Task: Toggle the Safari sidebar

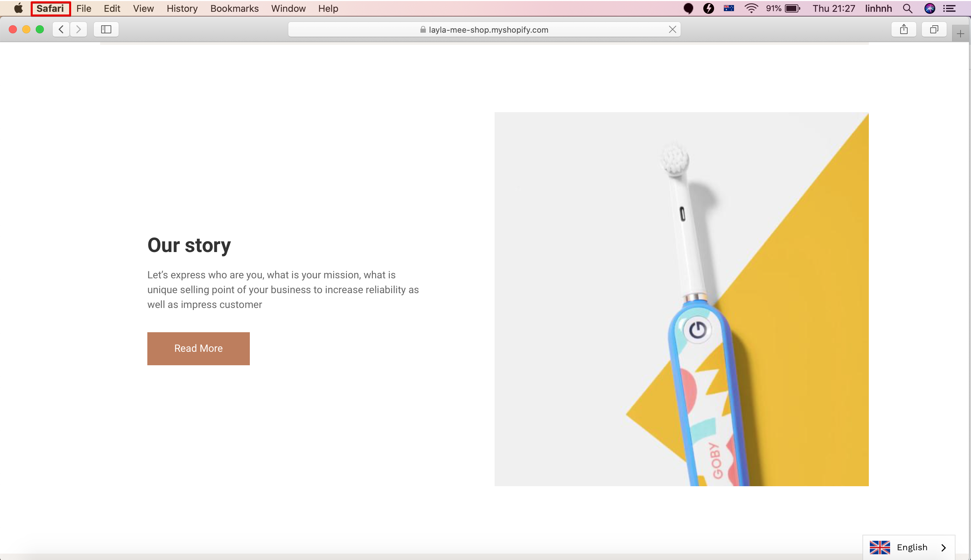Action: [106, 29]
